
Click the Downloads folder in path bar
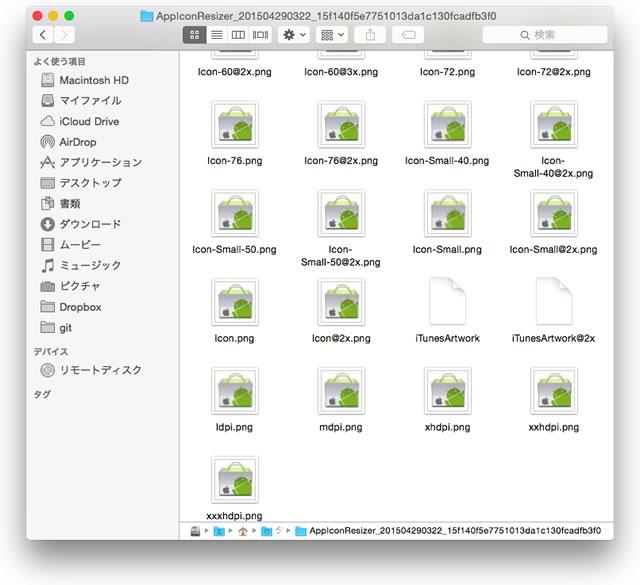tap(267, 531)
